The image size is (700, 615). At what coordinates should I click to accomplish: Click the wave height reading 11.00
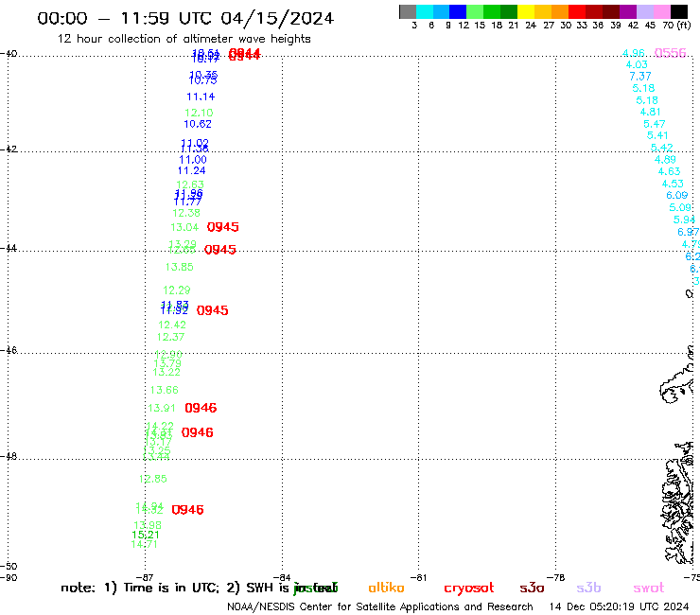(193, 160)
